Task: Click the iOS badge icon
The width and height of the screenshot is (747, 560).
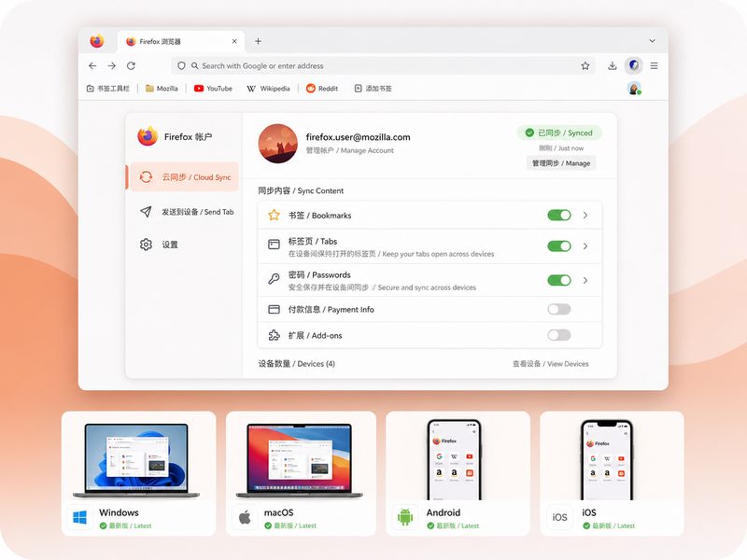Action: (x=559, y=517)
